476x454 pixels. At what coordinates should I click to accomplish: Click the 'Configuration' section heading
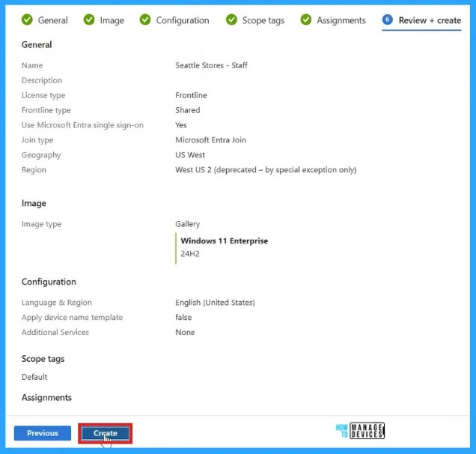click(49, 282)
